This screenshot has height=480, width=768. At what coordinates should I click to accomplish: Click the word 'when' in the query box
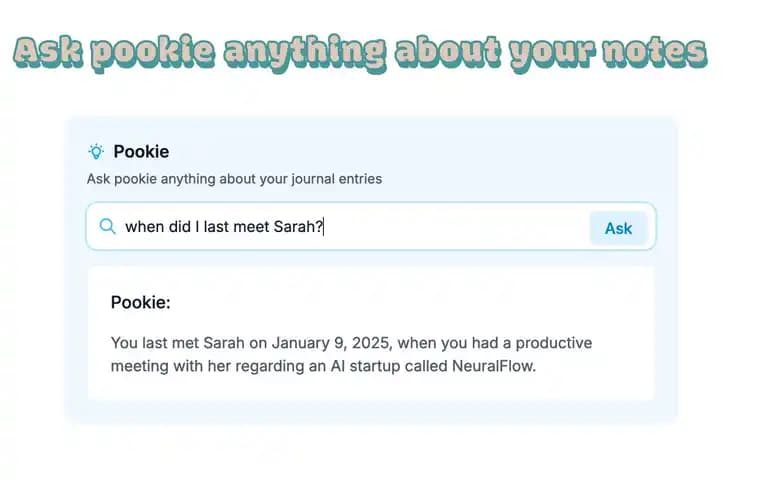[x=143, y=227]
